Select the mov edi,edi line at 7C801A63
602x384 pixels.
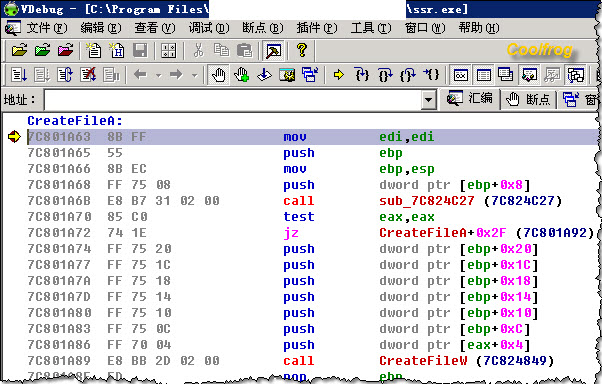(x=312, y=137)
